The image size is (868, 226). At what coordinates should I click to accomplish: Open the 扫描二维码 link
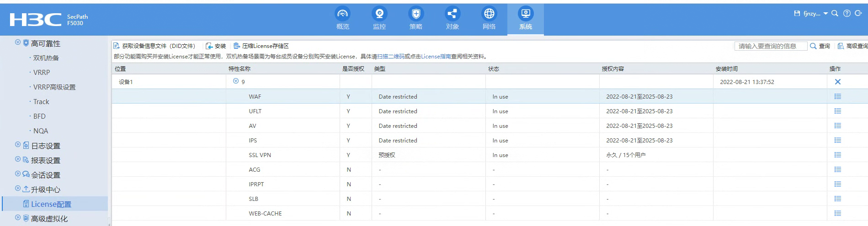[x=390, y=57]
